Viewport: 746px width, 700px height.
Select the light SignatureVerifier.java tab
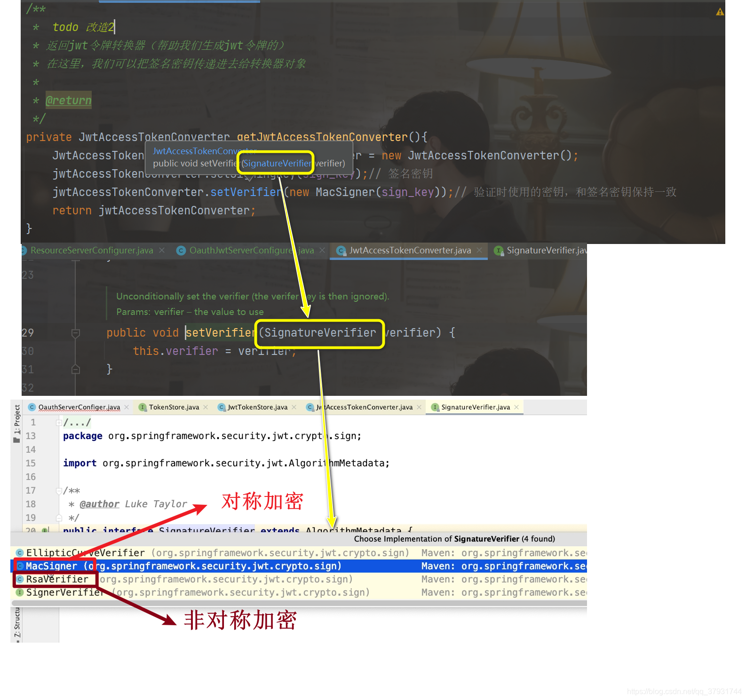476,407
